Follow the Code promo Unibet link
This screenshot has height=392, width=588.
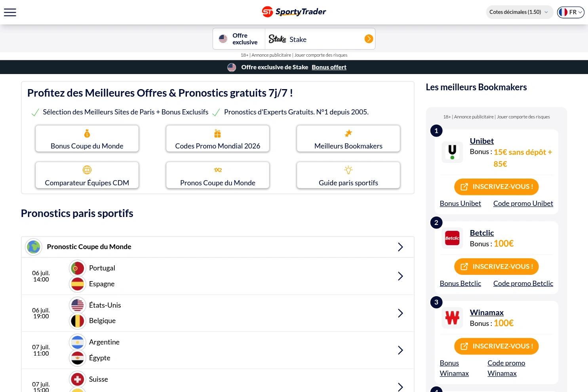click(x=523, y=204)
